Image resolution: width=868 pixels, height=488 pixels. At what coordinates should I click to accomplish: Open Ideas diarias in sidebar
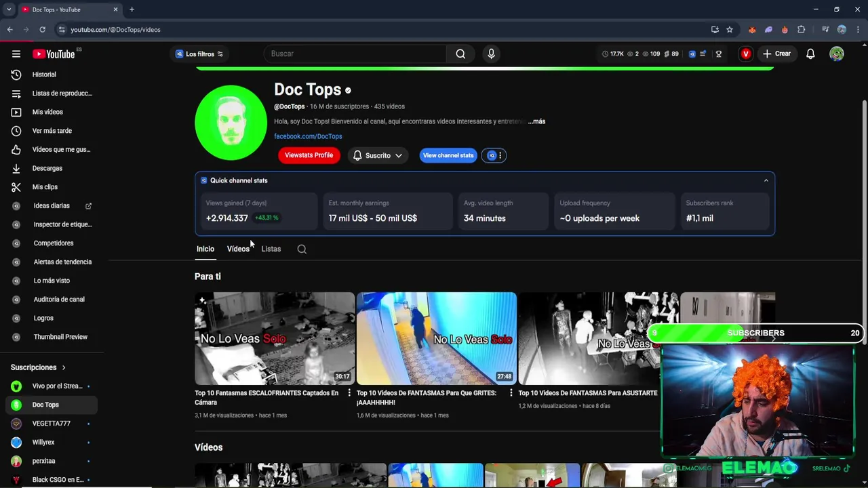(x=52, y=206)
